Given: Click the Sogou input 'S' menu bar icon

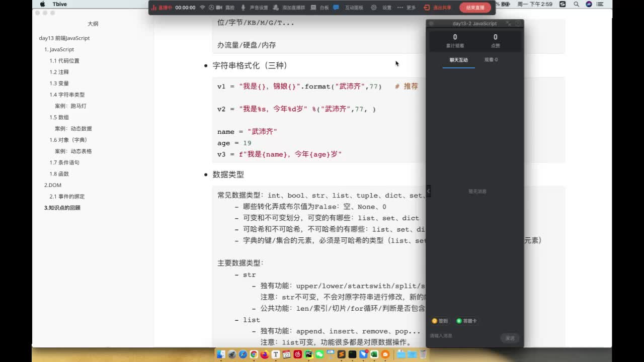Looking at the screenshot, I should 562,4.
